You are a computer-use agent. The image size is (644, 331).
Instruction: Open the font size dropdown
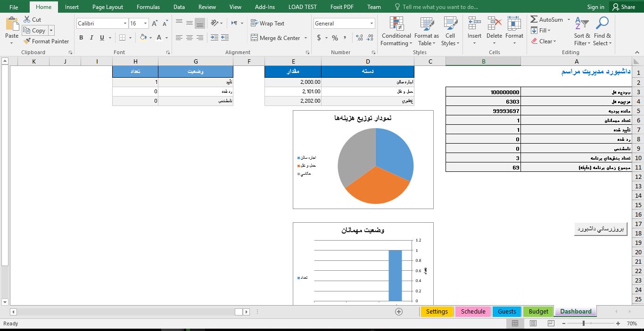click(x=145, y=23)
